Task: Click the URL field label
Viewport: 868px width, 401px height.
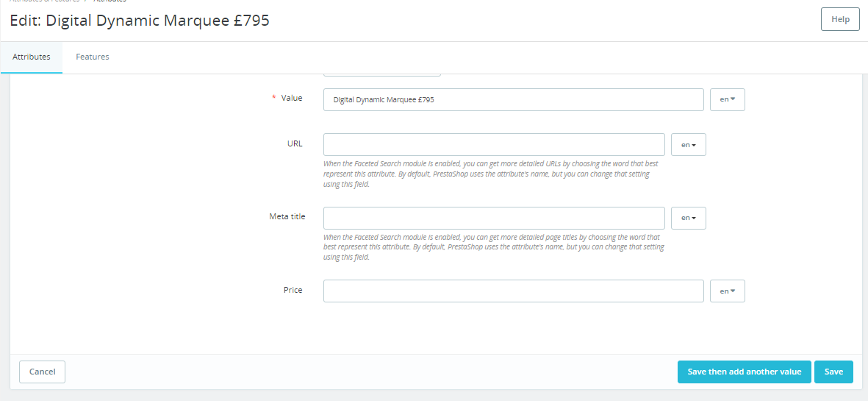Action: point(295,143)
